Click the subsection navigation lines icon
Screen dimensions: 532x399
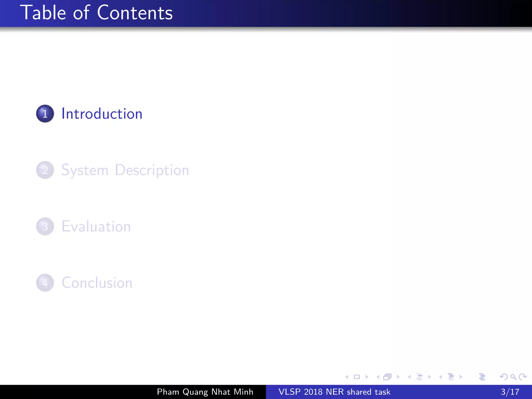419,377
